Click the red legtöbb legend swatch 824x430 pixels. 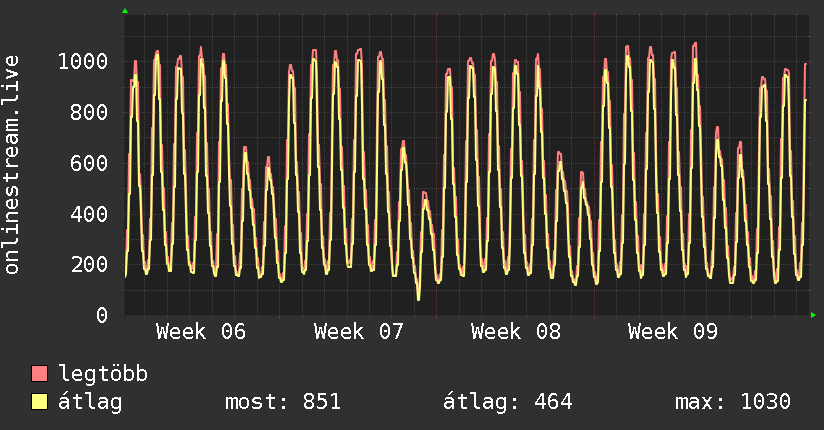(40, 375)
